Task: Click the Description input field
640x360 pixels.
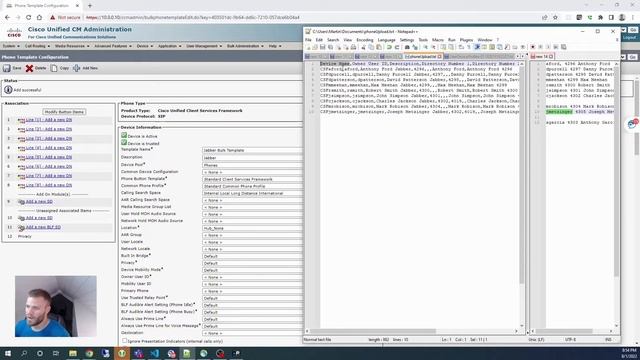Action: [253, 158]
